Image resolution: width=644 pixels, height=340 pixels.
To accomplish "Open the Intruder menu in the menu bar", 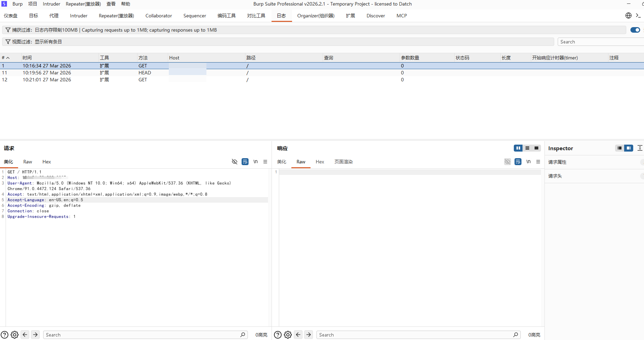I will click(x=52, y=4).
